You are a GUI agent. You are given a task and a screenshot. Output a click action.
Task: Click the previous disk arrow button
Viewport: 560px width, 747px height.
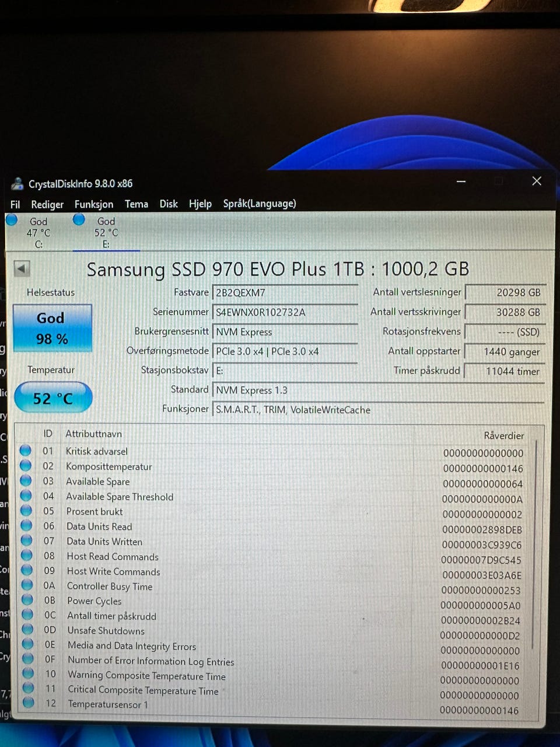pos(22,268)
